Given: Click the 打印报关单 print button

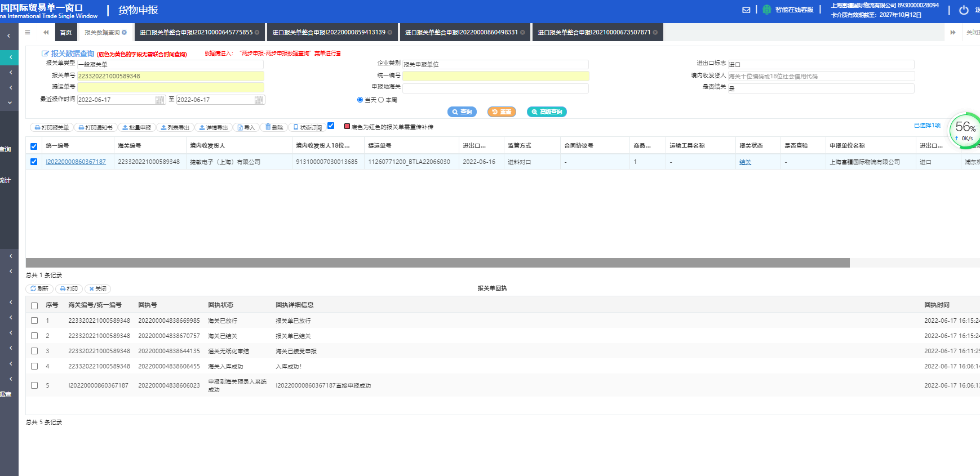Looking at the screenshot, I should tap(51, 127).
